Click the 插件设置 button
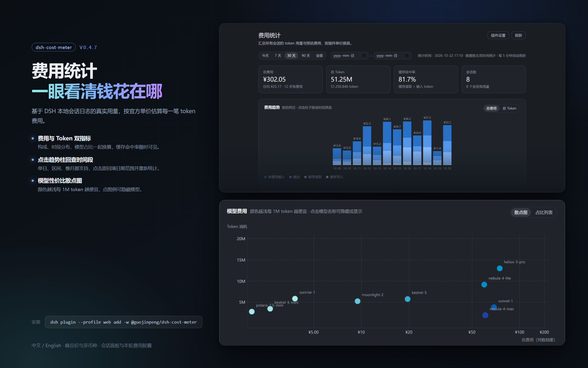Screen dimensions: 588x368 coord(498,35)
